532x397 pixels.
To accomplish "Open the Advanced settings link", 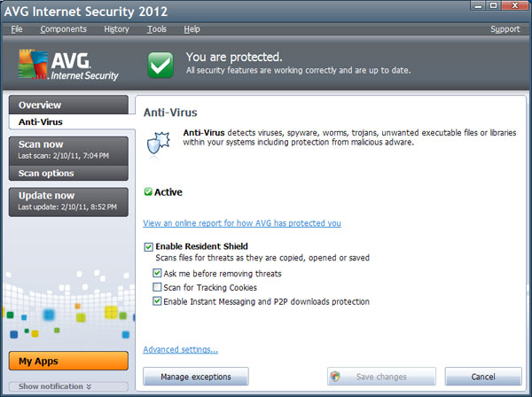I will point(181,349).
